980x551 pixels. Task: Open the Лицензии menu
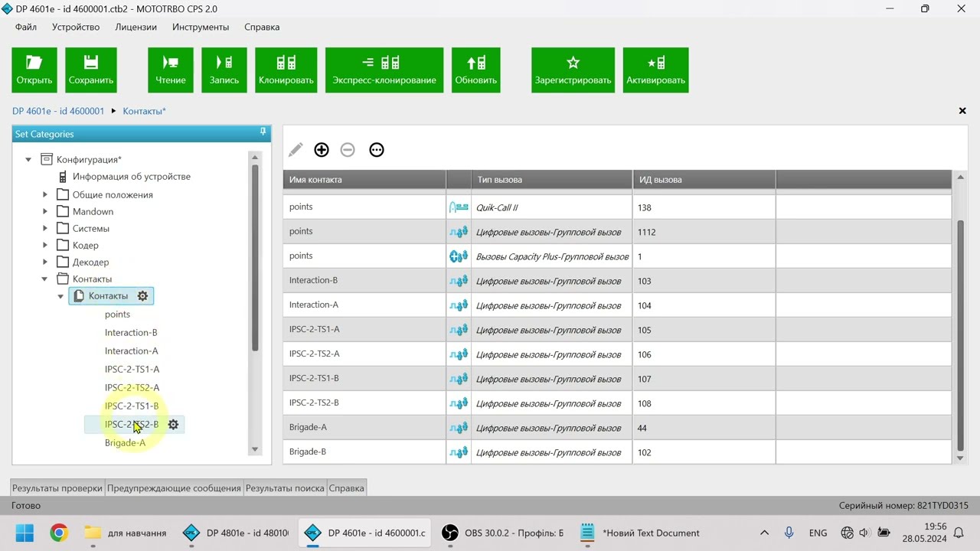[x=136, y=27]
